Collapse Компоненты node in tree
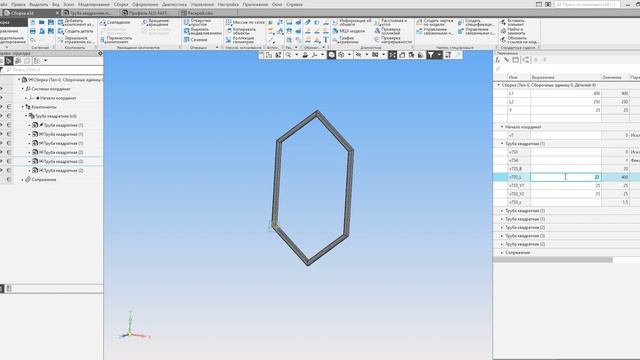Screen dimensions: 640x360 (x=23, y=107)
